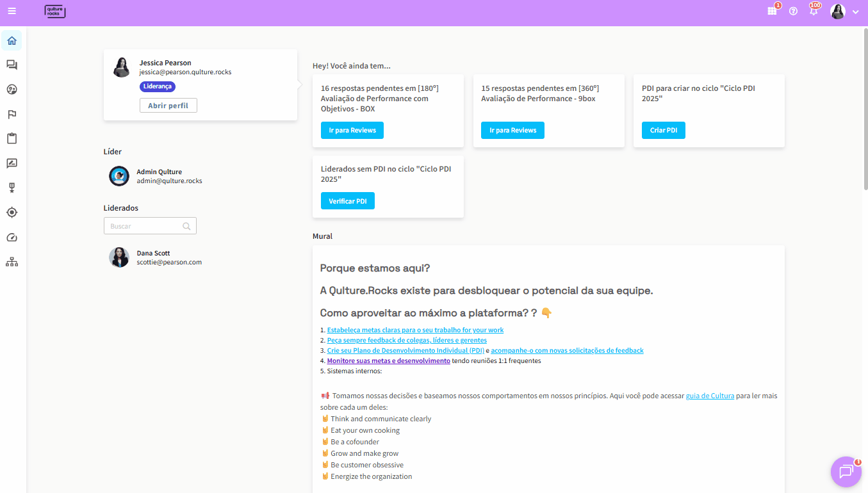Click the flag icon in the sidebar
This screenshot has height=493, width=868.
(12, 114)
